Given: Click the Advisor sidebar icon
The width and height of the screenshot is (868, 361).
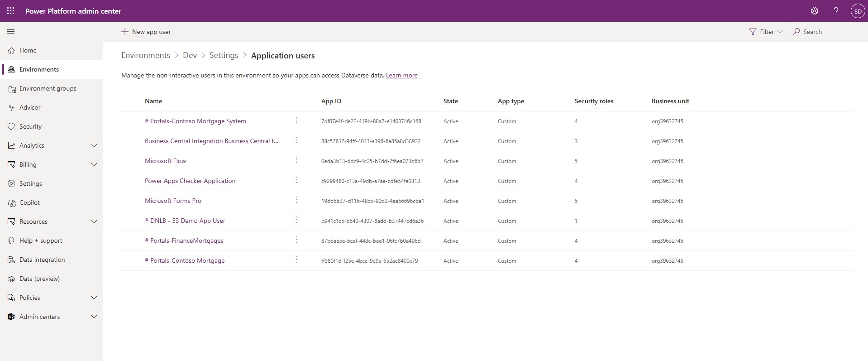Looking at the screenshot, I should (12, 108).
